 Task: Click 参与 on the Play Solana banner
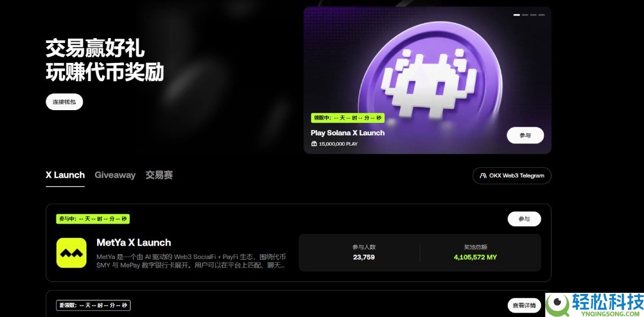point(525,135)
